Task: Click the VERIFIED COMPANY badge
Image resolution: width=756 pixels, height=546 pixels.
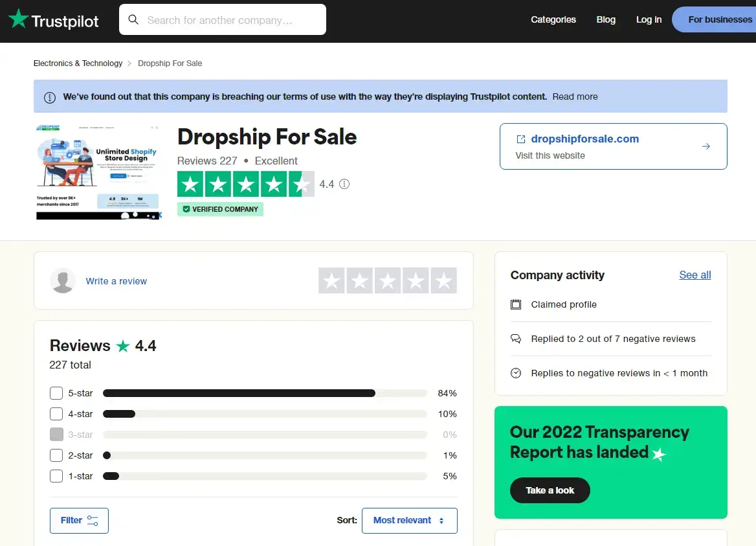Action: (x=220, y=209)
